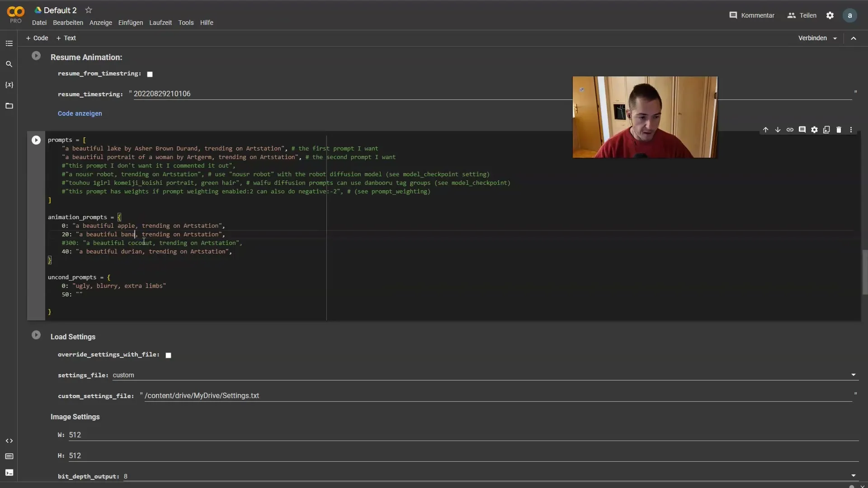Open the command palette icon
This screenshot has height=488, width=868.
(9, 456)
